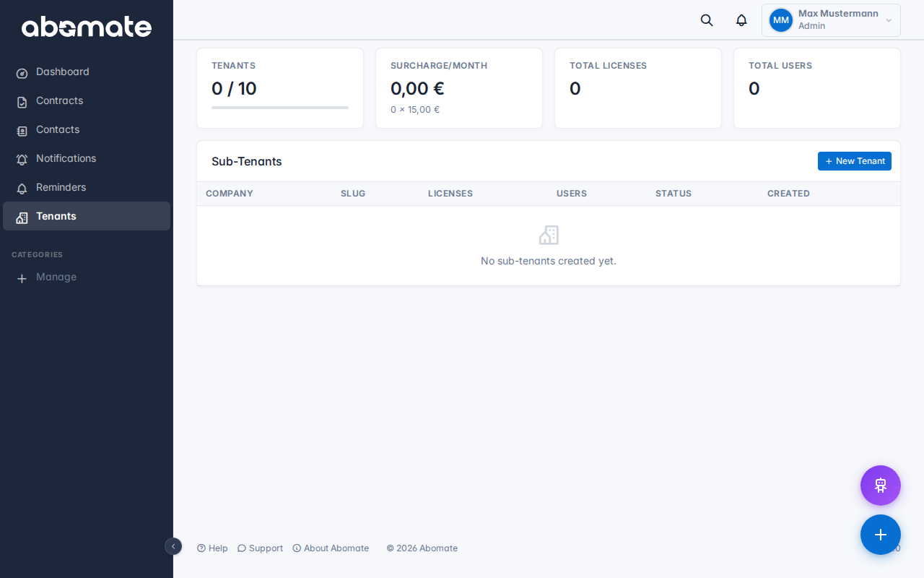Click the MM user avatar
Image resolution: width=924 pixels, height=578 pixels.
(x=780, y=20)
